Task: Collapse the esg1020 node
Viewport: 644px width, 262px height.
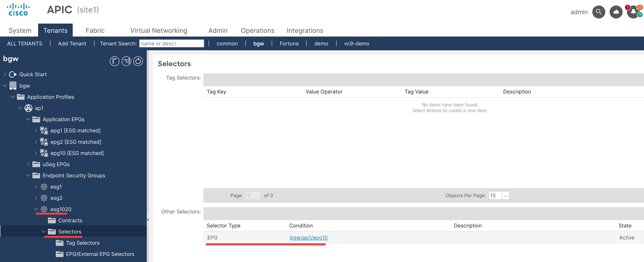Action: coord(36,209)
